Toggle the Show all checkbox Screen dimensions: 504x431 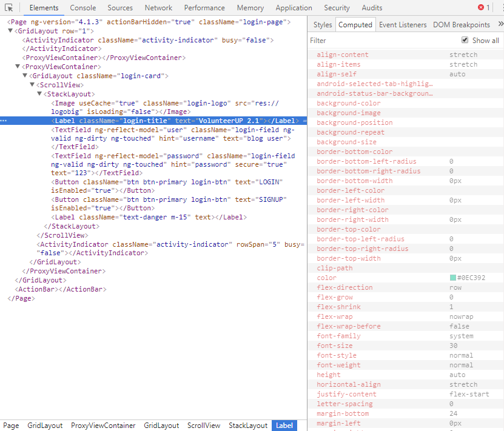[x=465, y=40]
